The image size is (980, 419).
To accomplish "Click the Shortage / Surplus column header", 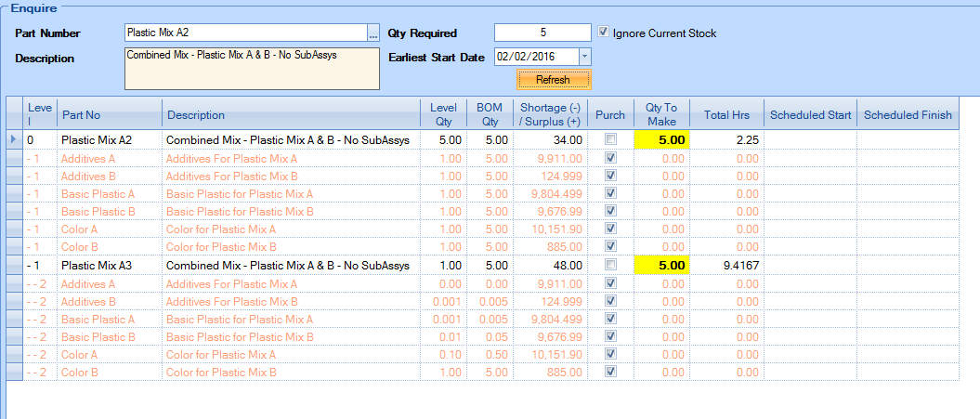I will (x=551, y=115).
